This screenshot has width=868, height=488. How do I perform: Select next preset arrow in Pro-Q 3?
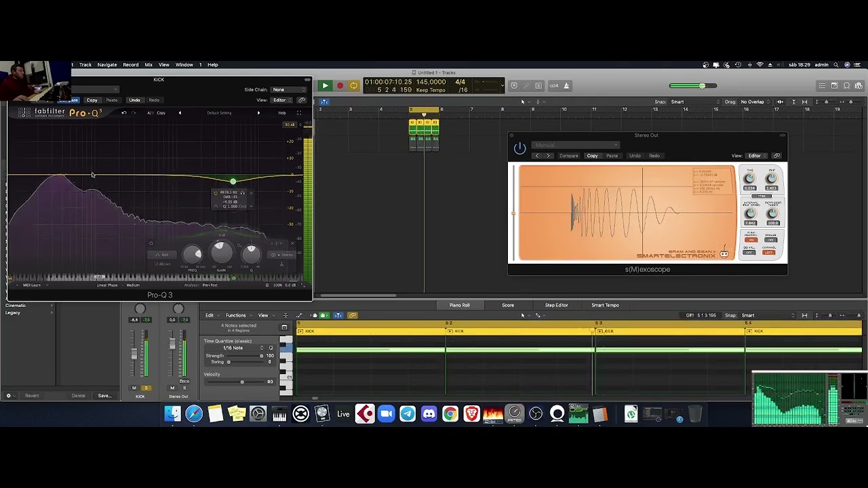pos(258,113)
